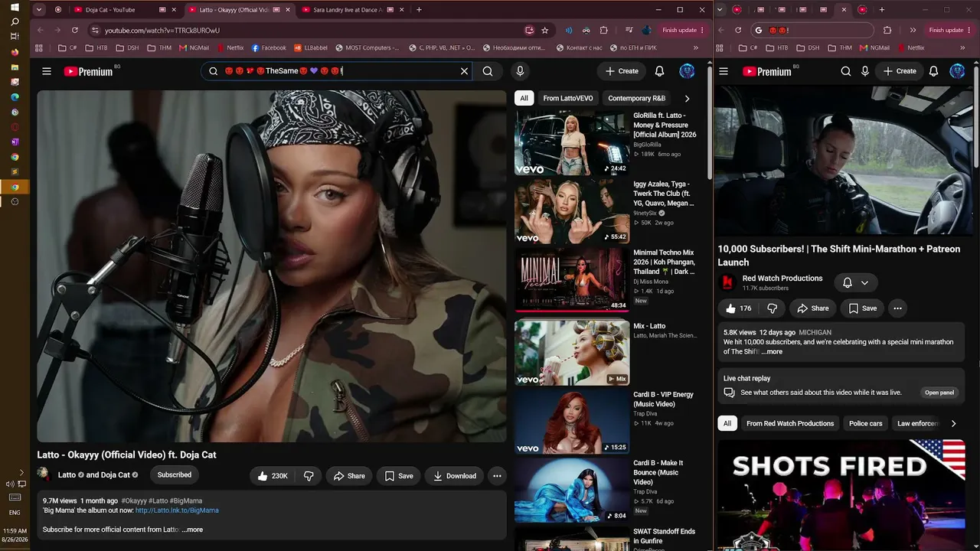This screenshot has height=551, width=980.
Task: Open search in the right YouTube window
Action: point(846,71)
